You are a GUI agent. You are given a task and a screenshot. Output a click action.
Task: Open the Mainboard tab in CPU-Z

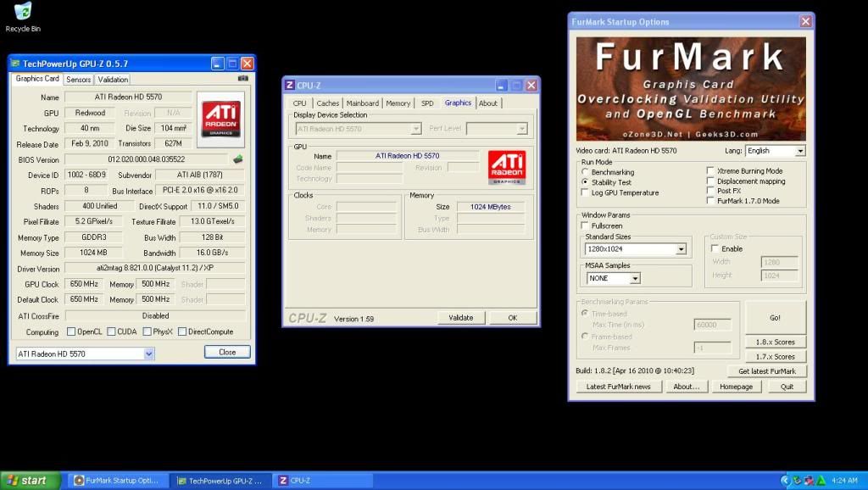tap(363, 103)
